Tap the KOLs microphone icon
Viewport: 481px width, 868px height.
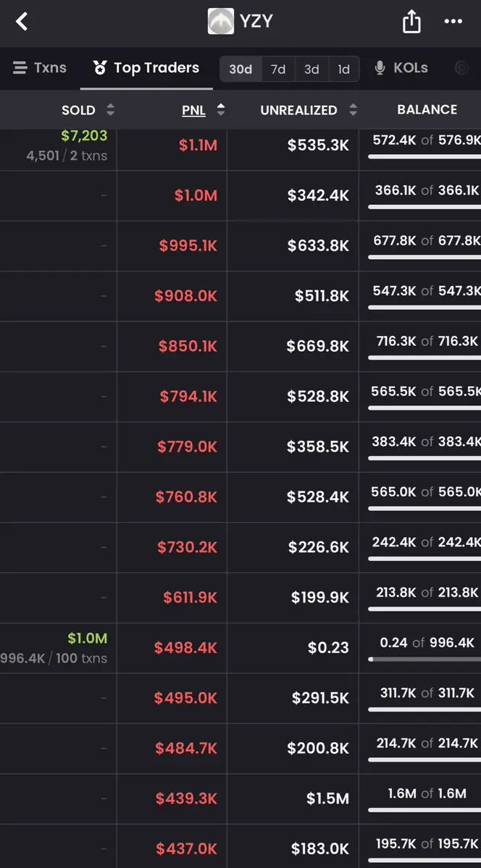(x=380, y=68)
